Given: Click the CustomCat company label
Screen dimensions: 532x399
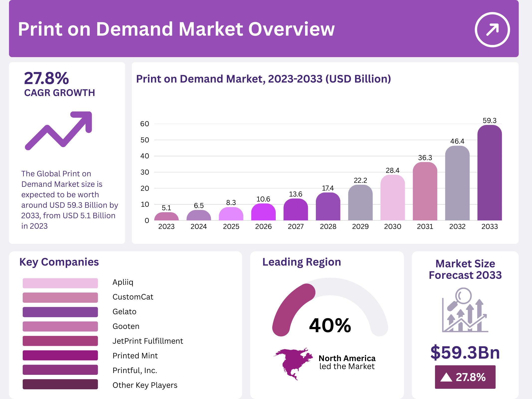Looking at the screenshot, I should pos(133,297).
